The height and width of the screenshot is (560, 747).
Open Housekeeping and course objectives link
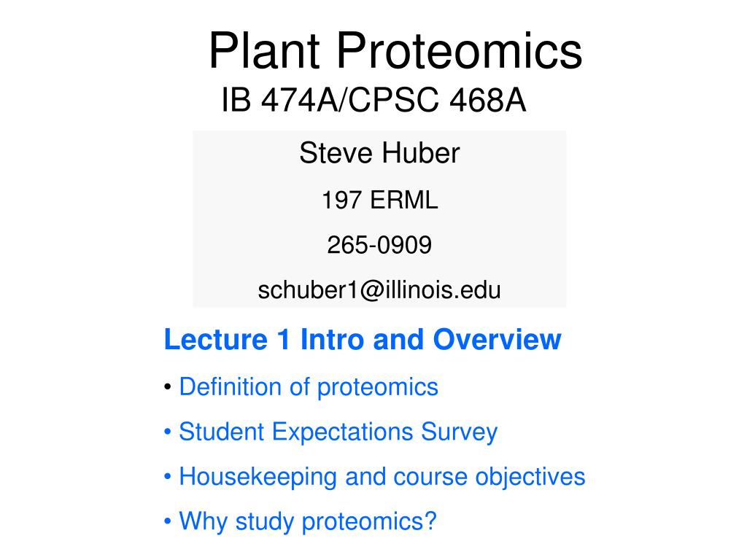click(382, 477)
